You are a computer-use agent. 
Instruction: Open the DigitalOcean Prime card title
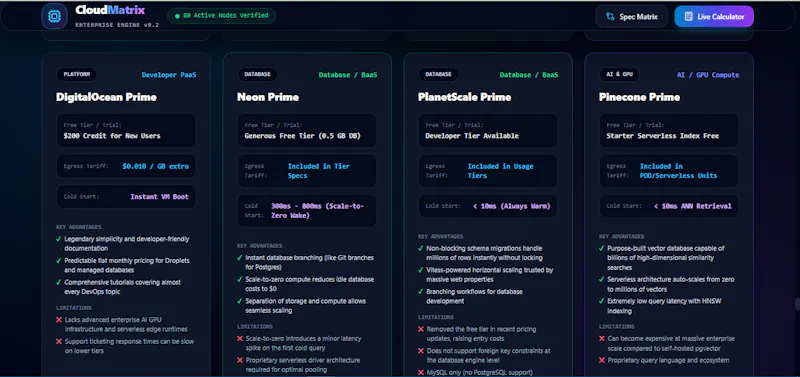click(x=106, y=97)
